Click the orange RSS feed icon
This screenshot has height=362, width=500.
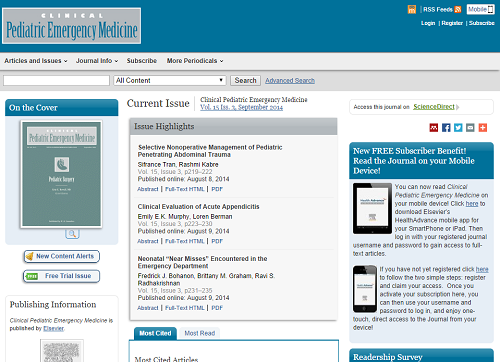458,9
